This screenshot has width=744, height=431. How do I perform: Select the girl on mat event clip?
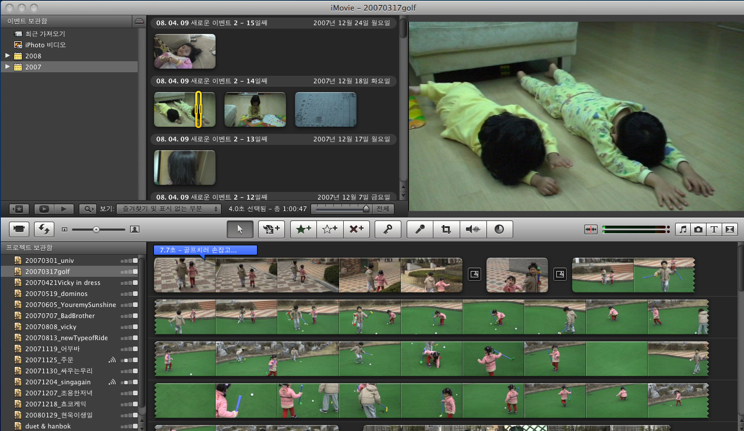pos(255,109)
